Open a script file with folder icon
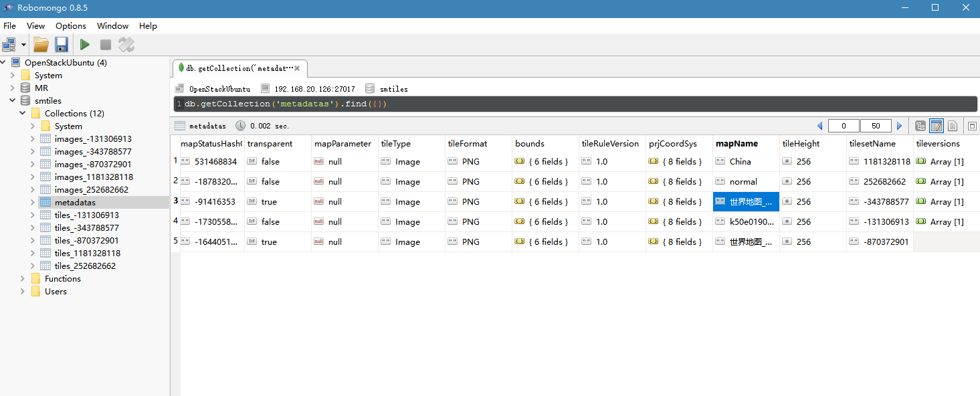 click(x=41, y=45)
